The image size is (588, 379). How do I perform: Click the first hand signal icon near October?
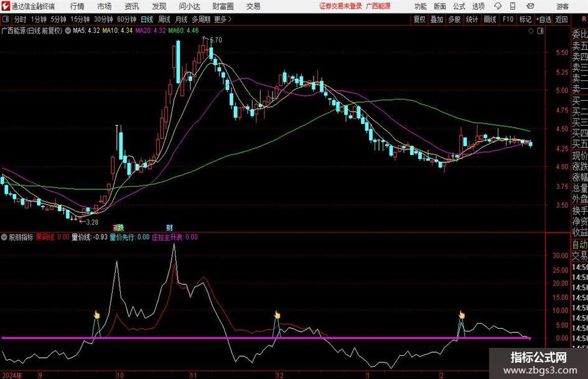[x=96, y=314]
